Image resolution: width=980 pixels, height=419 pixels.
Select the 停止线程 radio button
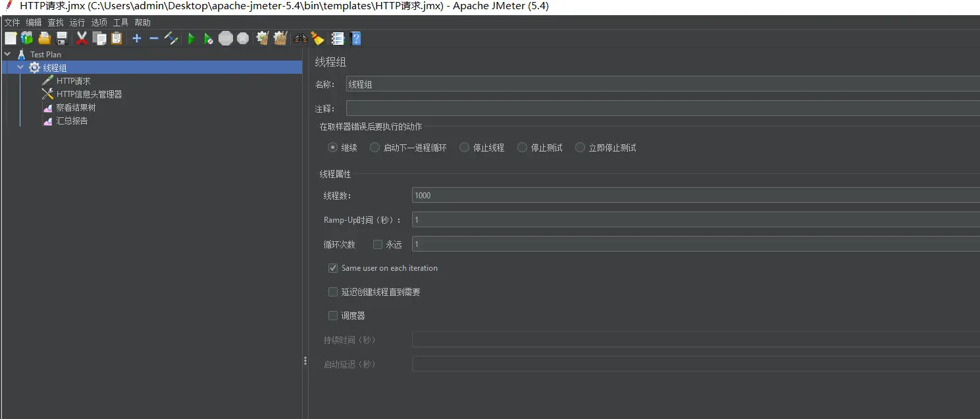coord(465,148)
